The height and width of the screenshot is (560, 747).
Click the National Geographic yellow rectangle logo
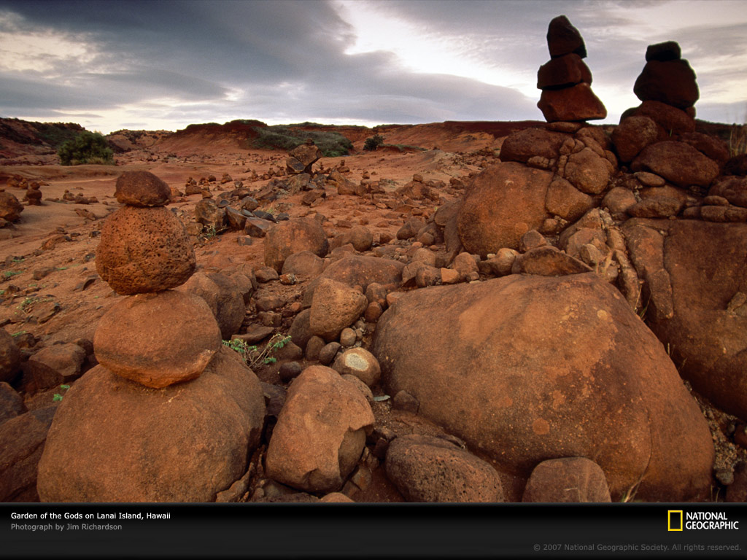pos(675,520)
